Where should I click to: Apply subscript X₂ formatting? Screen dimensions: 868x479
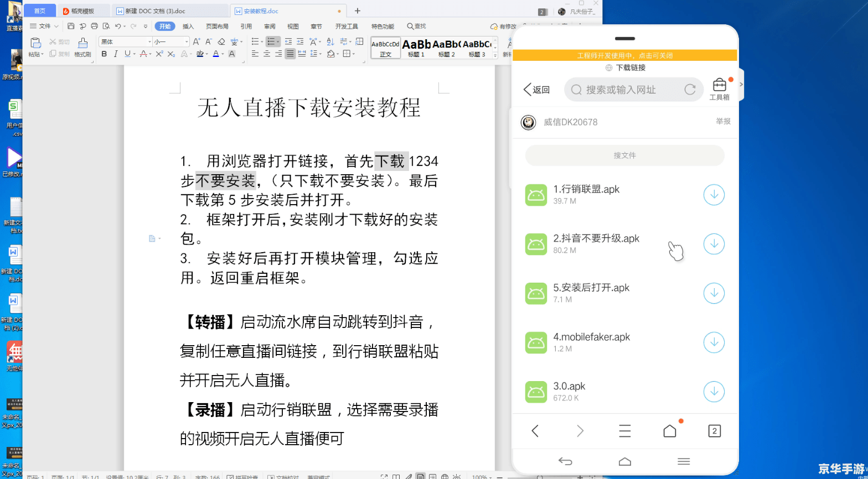[x=171, y=54]
